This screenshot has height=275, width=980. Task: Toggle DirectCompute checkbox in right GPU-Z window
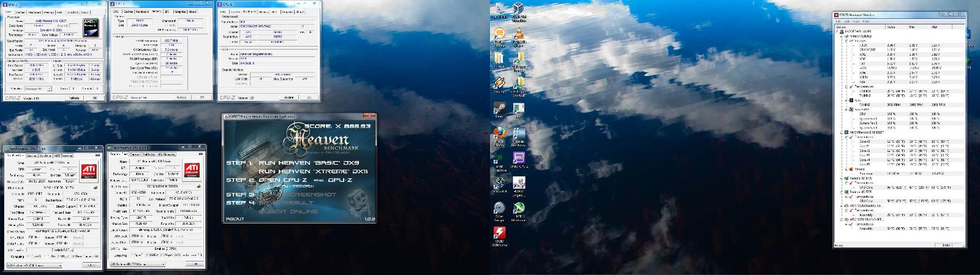pyautogui.click(x=175, y=255)
